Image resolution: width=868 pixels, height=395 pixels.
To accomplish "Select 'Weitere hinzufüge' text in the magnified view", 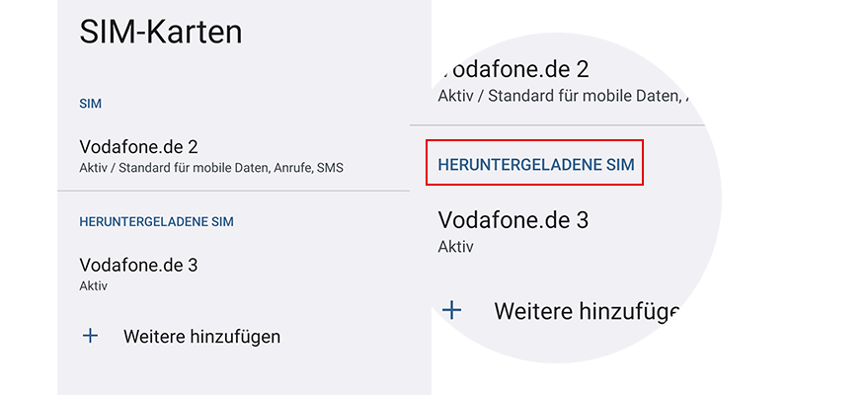I will 587,311.
